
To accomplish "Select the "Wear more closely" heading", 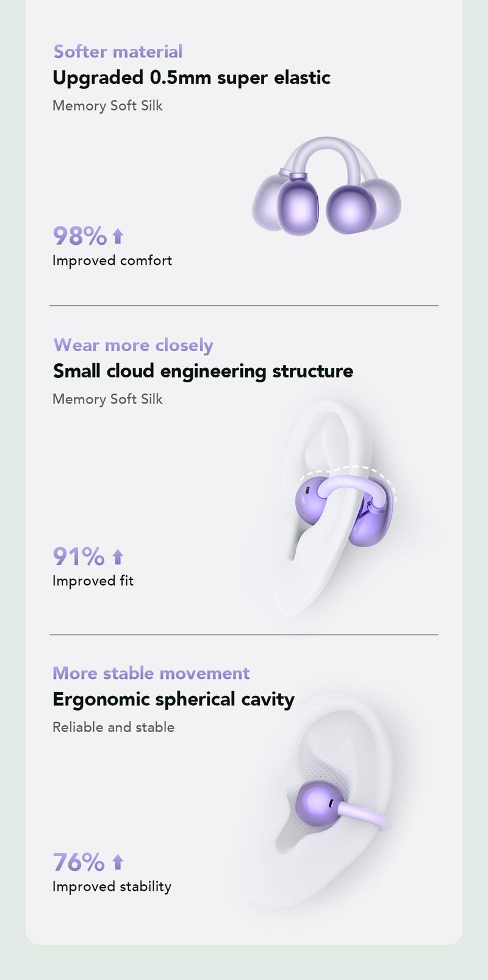I will (134, 345).
